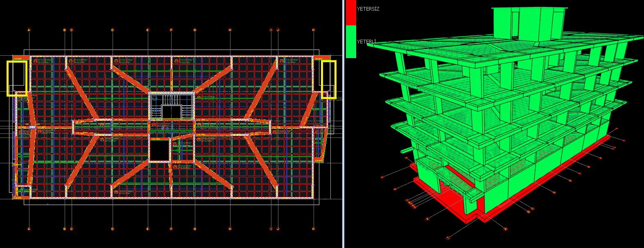Click the YETERSİZ legend label
This screenshot has height=248, width=644.
pyautogui.click(x=368, y=9)
